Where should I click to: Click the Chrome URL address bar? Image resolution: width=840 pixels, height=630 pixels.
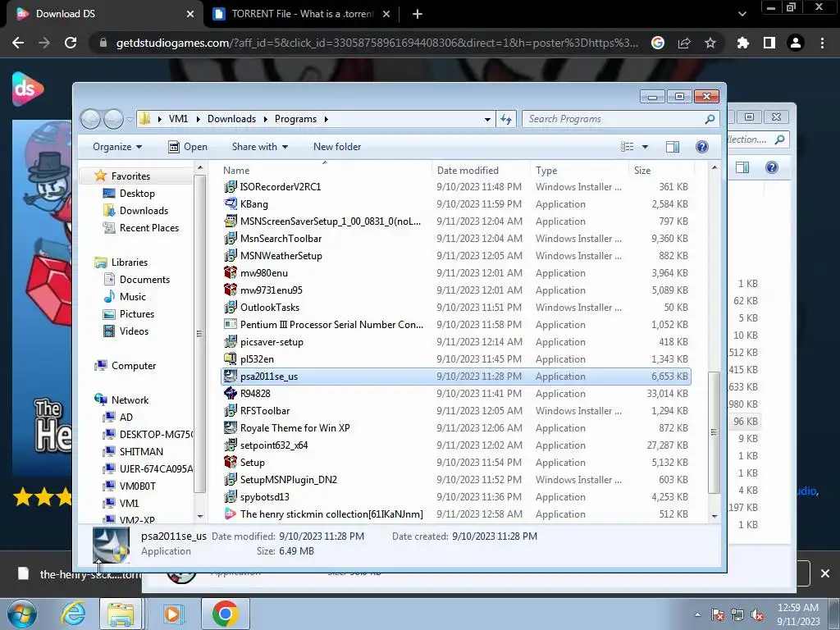[x=377, y=43]
